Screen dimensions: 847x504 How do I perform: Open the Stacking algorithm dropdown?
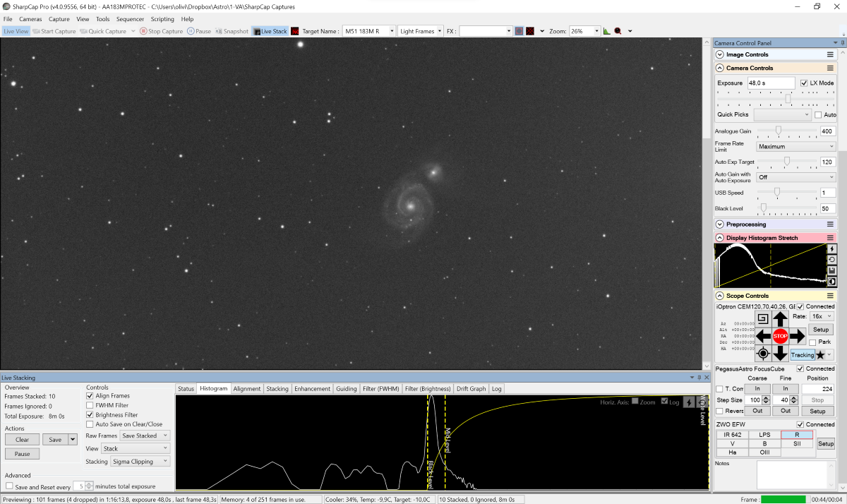(x=140, y=461)
